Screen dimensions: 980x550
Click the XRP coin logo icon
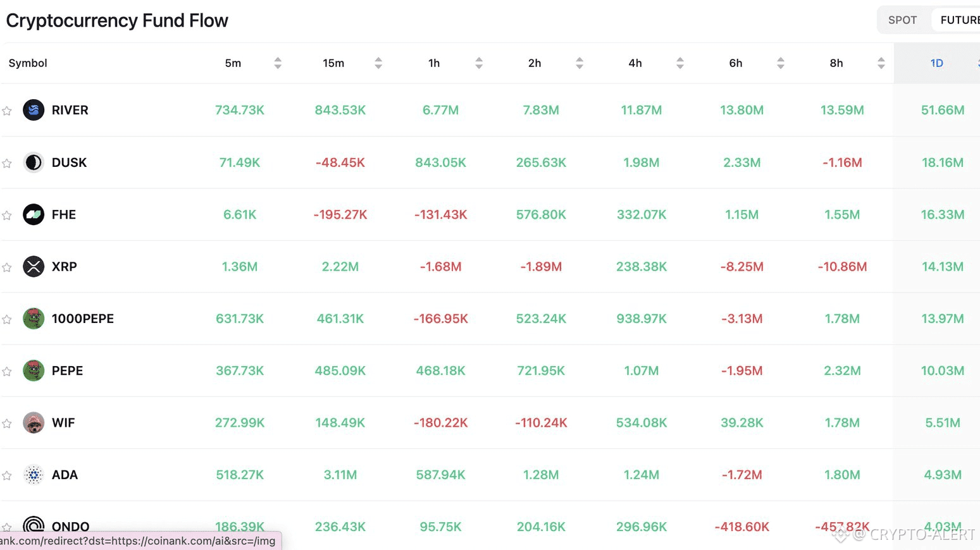34,267
